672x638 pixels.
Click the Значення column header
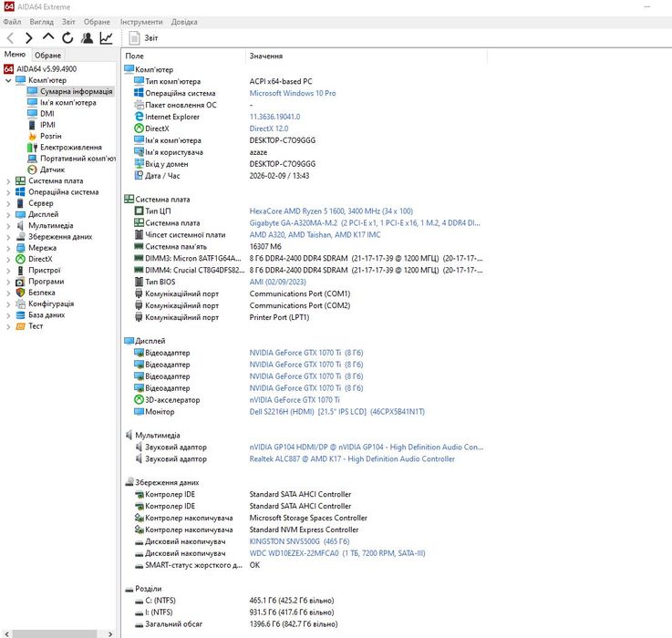265,57
